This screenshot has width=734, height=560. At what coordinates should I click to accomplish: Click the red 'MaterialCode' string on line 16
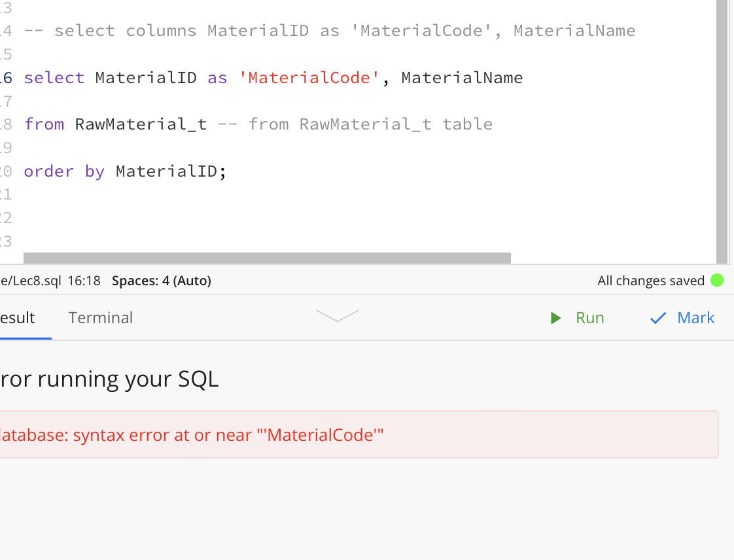point(309,78)
